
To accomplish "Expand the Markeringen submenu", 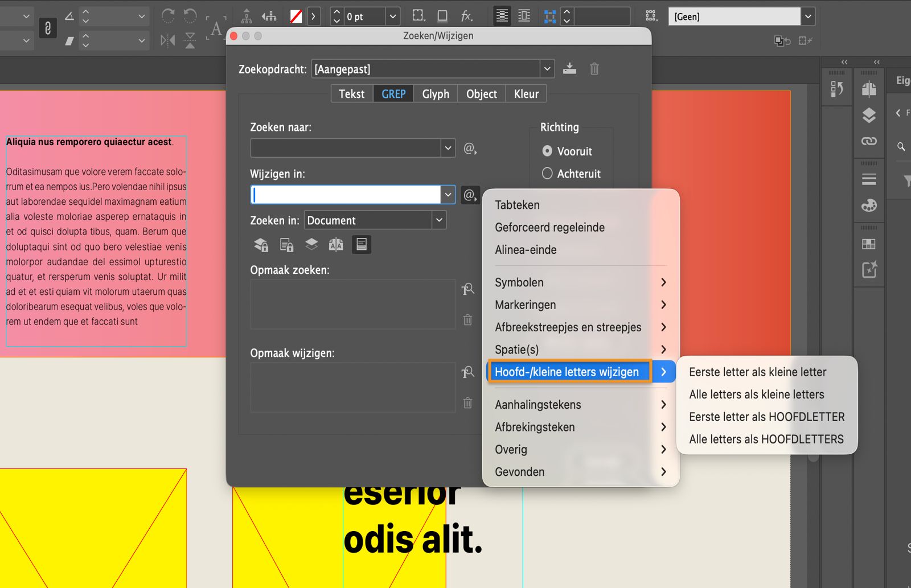I will 581,305.
